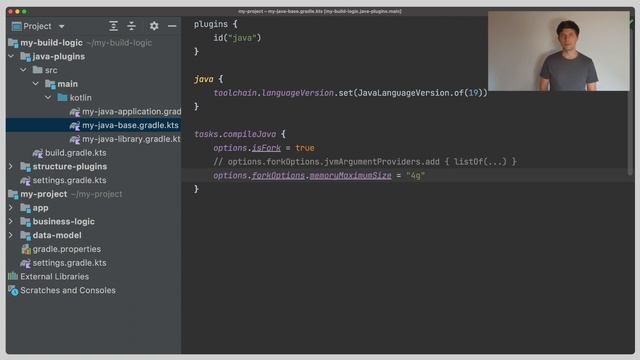This screenshot has height=360, width=640.
Task: Collapse the main folder
Action: [36, 84]
